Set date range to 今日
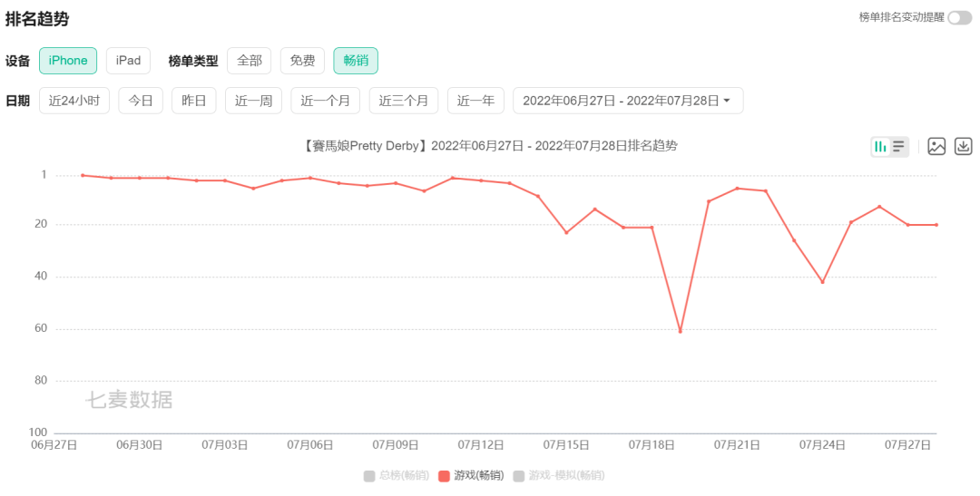This screenshot has width=980, height=496. [x=141, y=101]
